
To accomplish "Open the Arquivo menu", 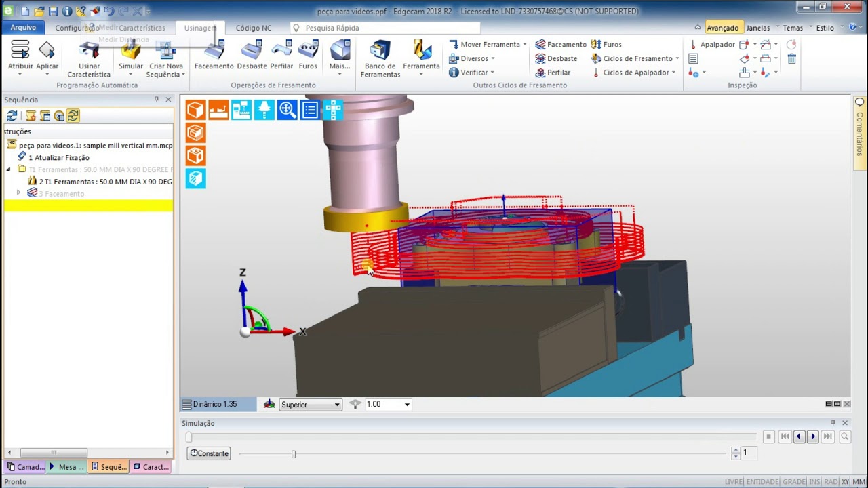I will 24,28.
